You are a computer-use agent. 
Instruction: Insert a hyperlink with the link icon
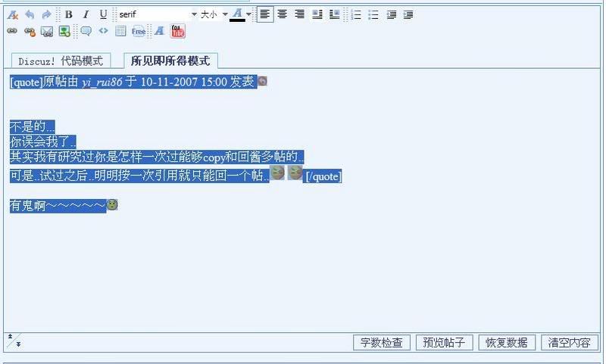tap(12, 31)
